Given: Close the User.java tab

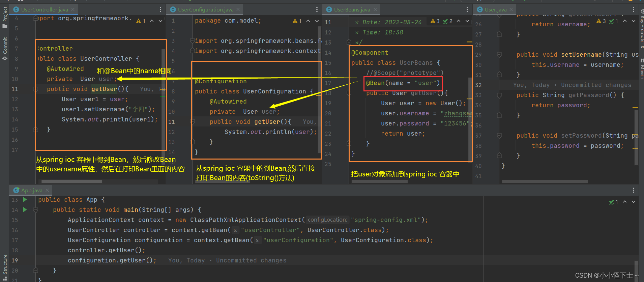Looking at the screenshot, I should pos(511,9).
